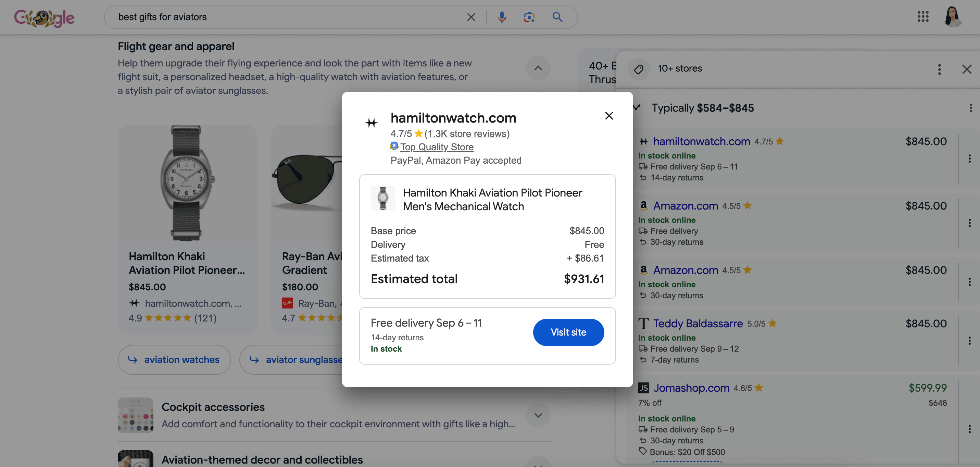Click watch thumbnail in price breakdown card
This screenshot has height=467, width=980.
(x=383, y=198)
